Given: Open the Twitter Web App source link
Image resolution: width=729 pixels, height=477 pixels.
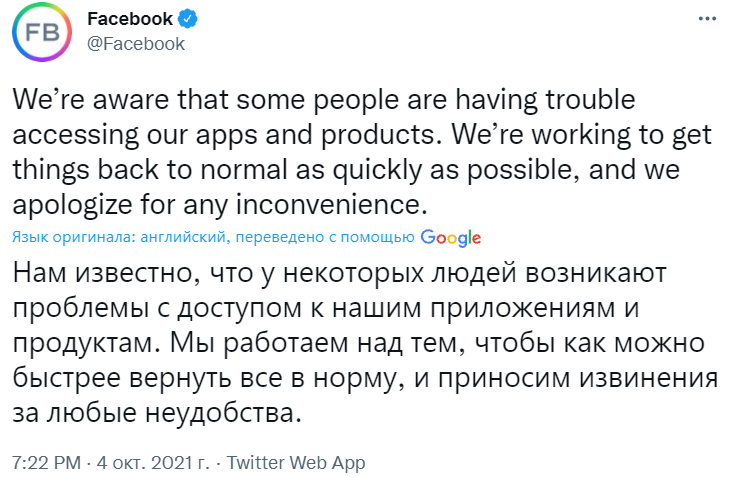Looking at the screenshot, I should coord(296,463).
